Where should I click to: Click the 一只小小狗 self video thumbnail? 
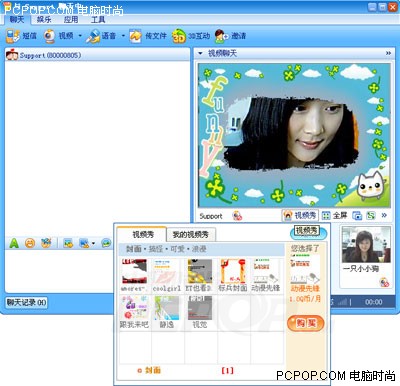[x=366, y=244]
